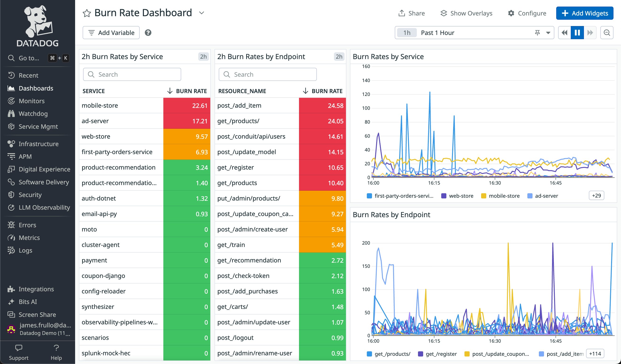This screenshot has height=364, width=621.
Task: Open the Watchdog section
Action: 33,114
